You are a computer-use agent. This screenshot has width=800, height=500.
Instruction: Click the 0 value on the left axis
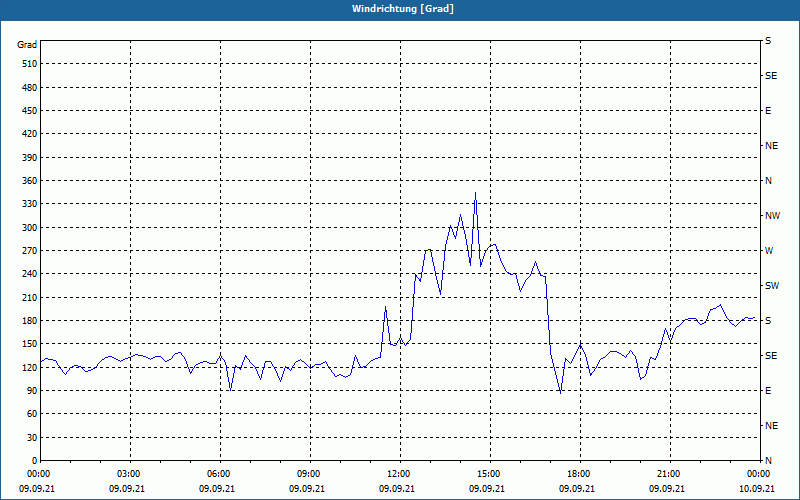pos(35,461)
